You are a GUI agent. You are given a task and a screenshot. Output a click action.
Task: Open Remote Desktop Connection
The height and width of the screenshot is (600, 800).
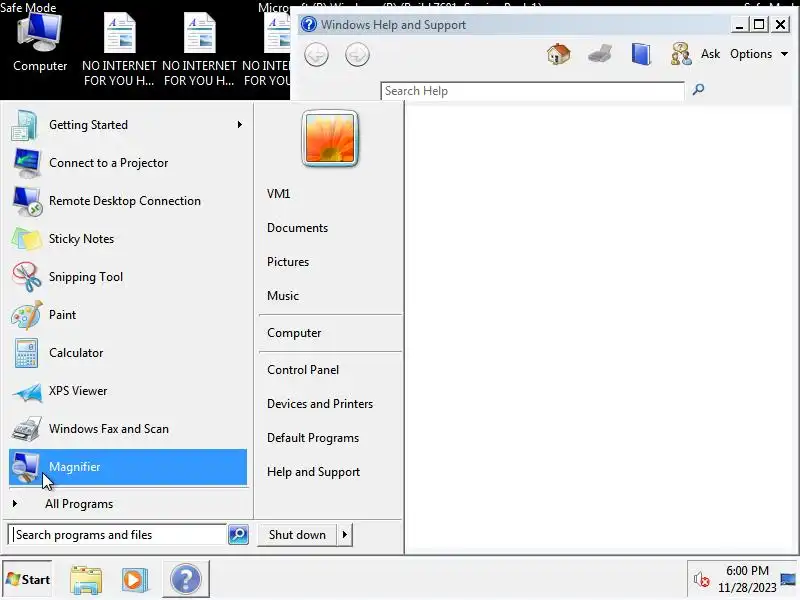tap(128, 201)
